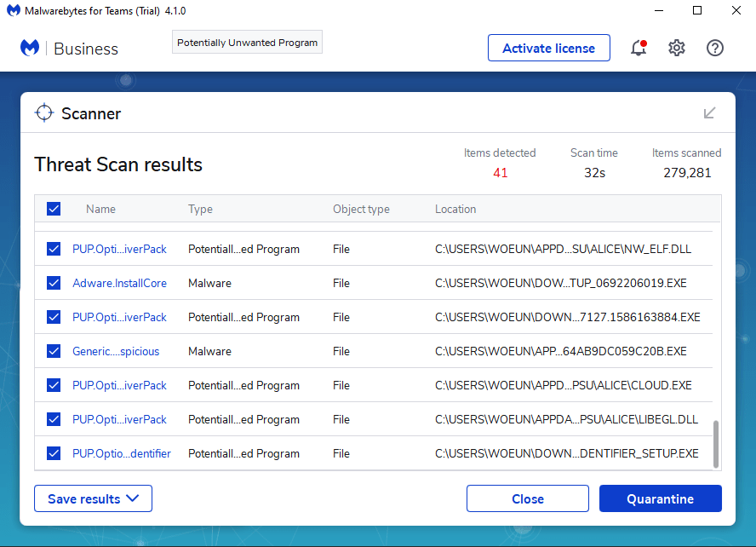Minimize the Malwarebytes window
This screenshot has width=756, height=547.
click(659, 10)
